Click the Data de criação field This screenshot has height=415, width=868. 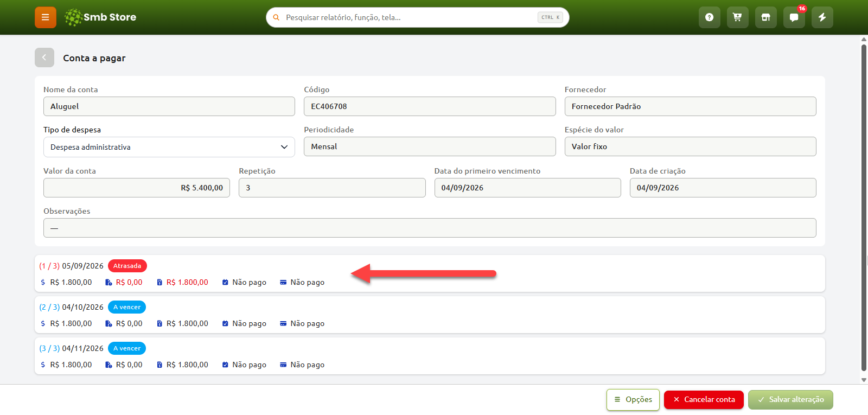pyautogui.click(x=723, y=188)
